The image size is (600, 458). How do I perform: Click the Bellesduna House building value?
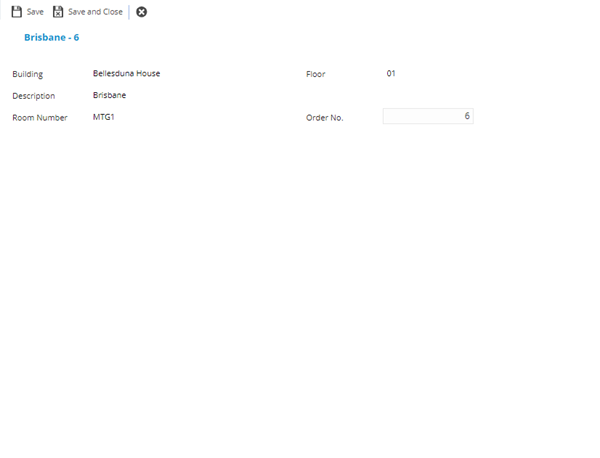[x=126, y=74]
